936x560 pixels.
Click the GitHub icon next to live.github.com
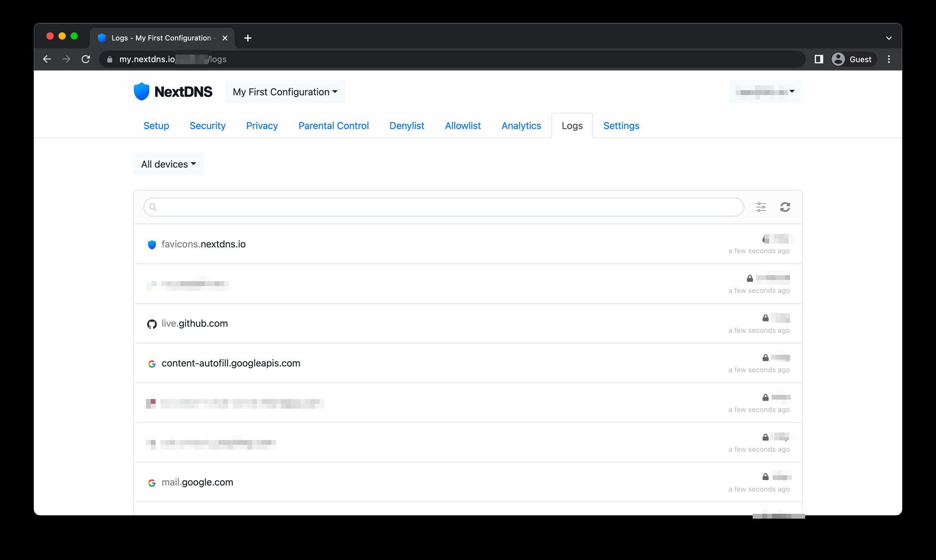[x=151, y=323]
